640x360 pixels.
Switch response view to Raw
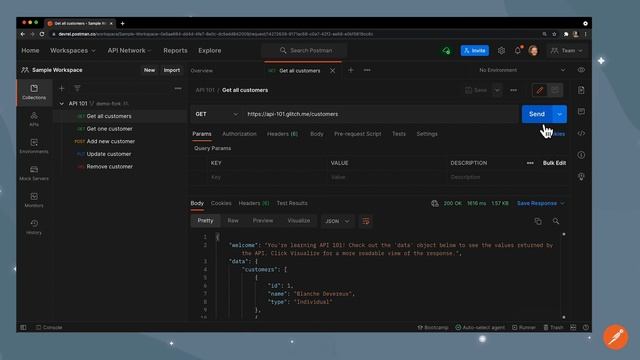click(233, 221)
